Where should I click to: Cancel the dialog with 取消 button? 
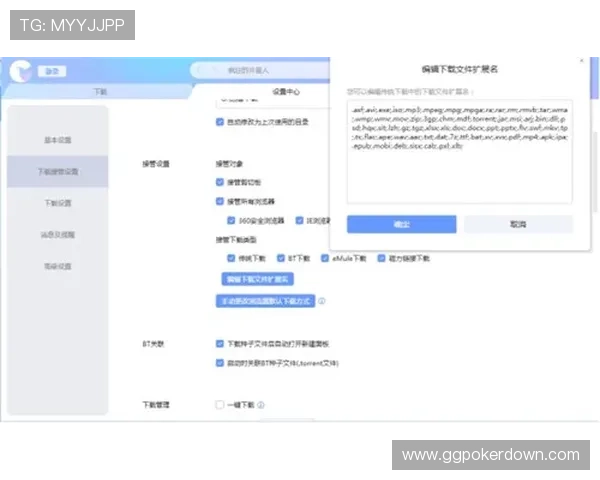[x=518, y=224]
